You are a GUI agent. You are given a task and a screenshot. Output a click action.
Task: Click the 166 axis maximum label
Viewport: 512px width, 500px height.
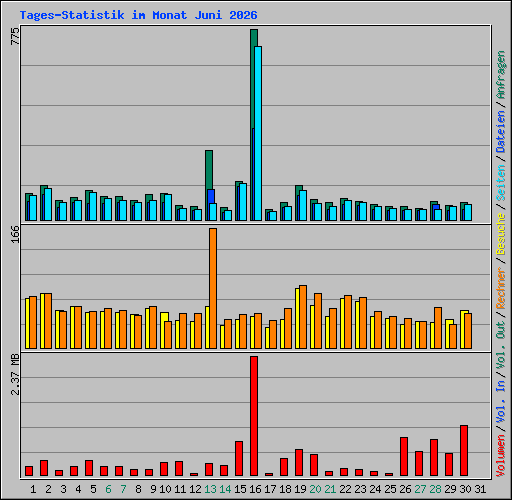point(15,234)
